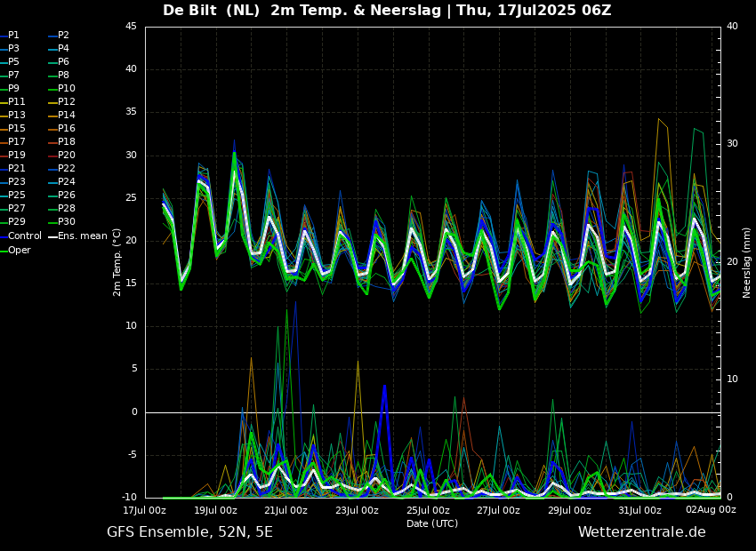Image resolution: width=756 pixels, height=551 pixels.
Task: Click the P30 legend label
Action: pos(67,222)
